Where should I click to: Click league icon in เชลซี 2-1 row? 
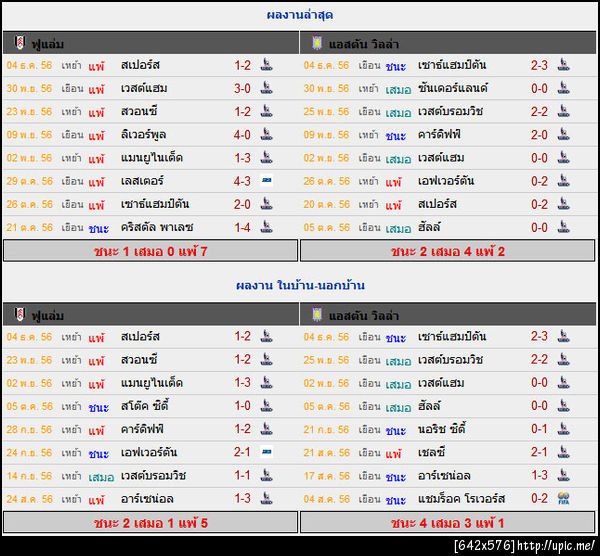point(563,452)
